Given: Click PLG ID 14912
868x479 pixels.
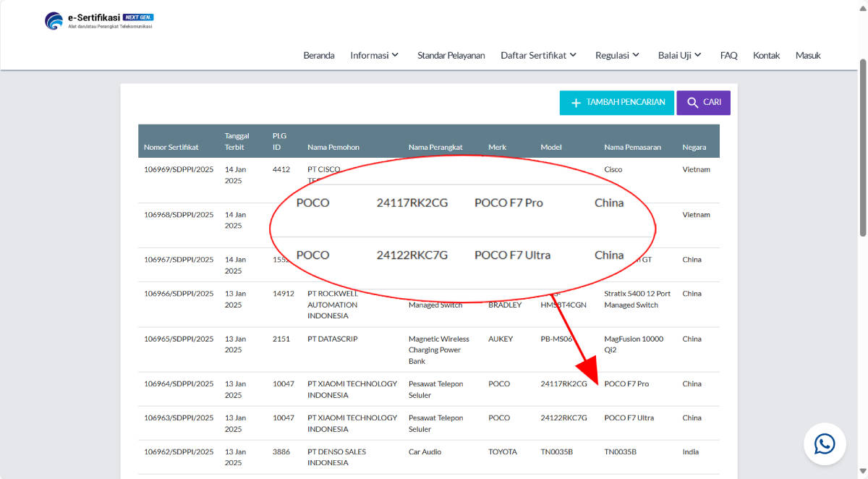Looking at the screenshot, I should pos(283,293).
